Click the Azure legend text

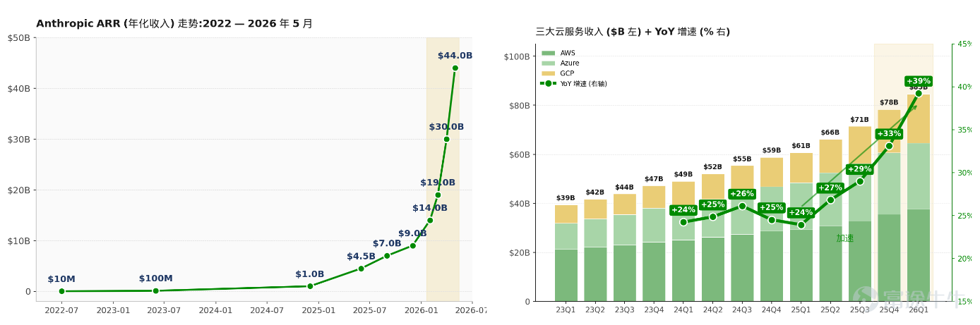[570, 63]
